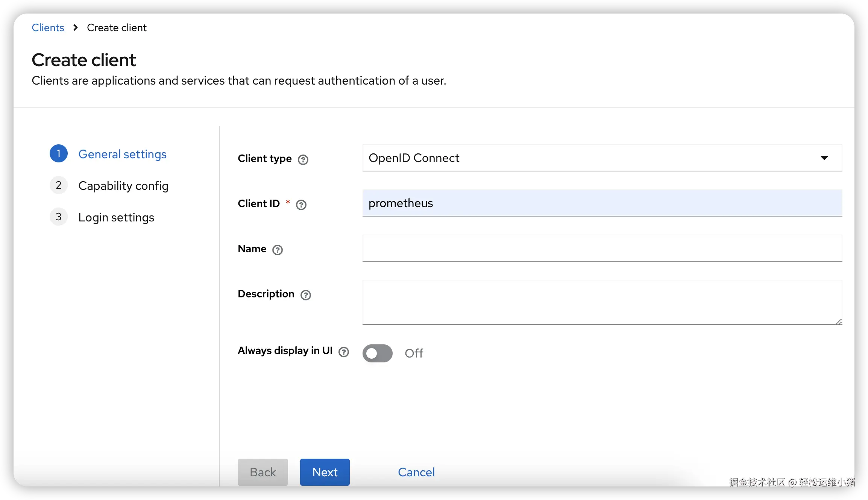This screenshot has height=500, width=868.
Task: Go to Login settings step
Action: tap(116, 217)
